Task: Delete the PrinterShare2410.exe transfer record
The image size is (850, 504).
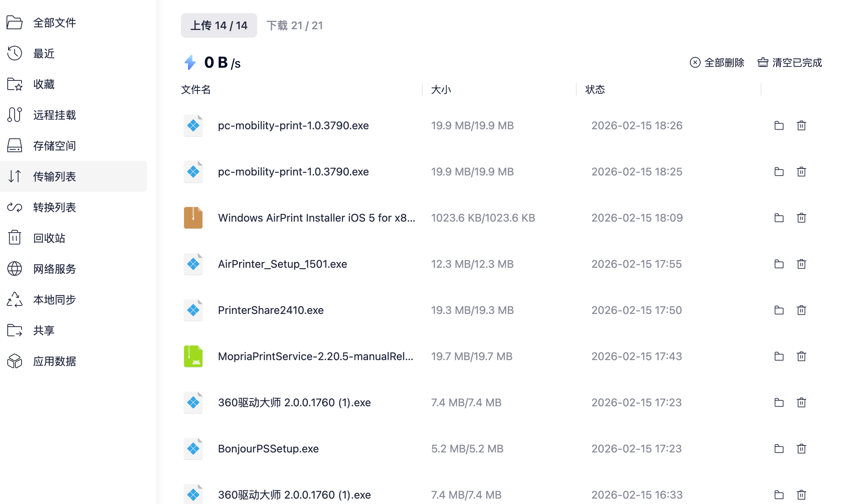Action: [x=801, y=310]
